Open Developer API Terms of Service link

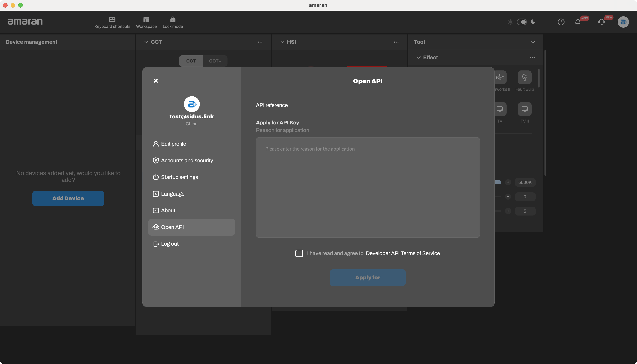(402, 253)
